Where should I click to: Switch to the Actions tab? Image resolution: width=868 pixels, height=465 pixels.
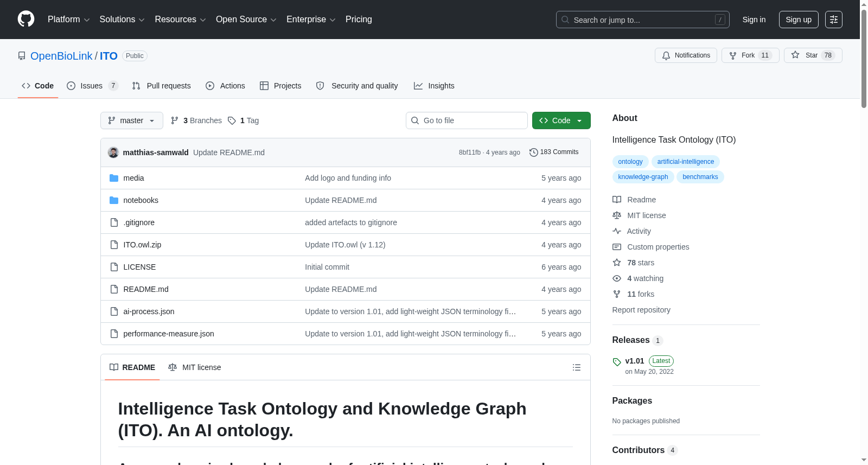tap(226, 86)
